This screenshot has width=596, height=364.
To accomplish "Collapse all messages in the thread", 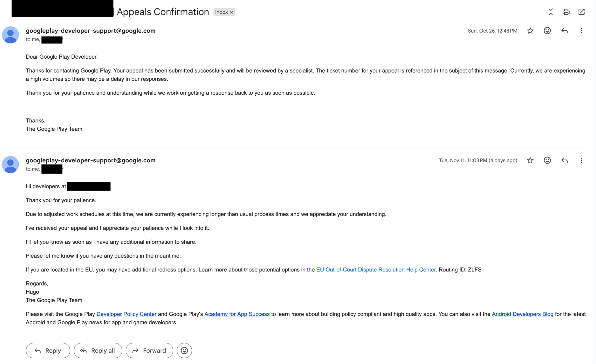I will click(x=551, y=12).
